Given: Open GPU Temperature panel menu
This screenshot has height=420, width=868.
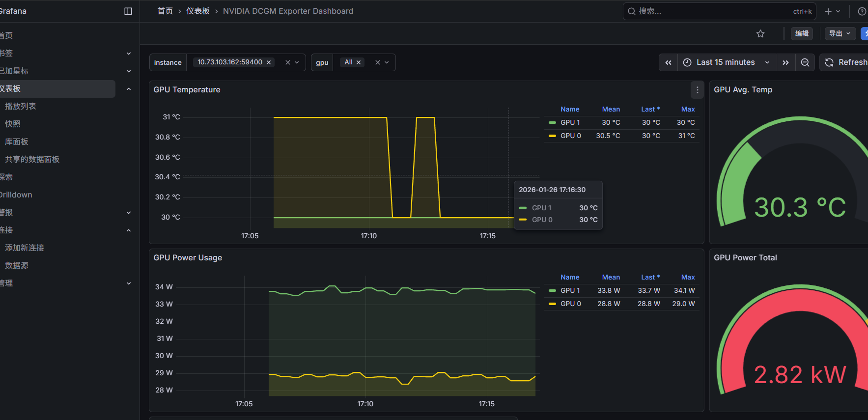Looking at the screenshot, I should (697, 90).
